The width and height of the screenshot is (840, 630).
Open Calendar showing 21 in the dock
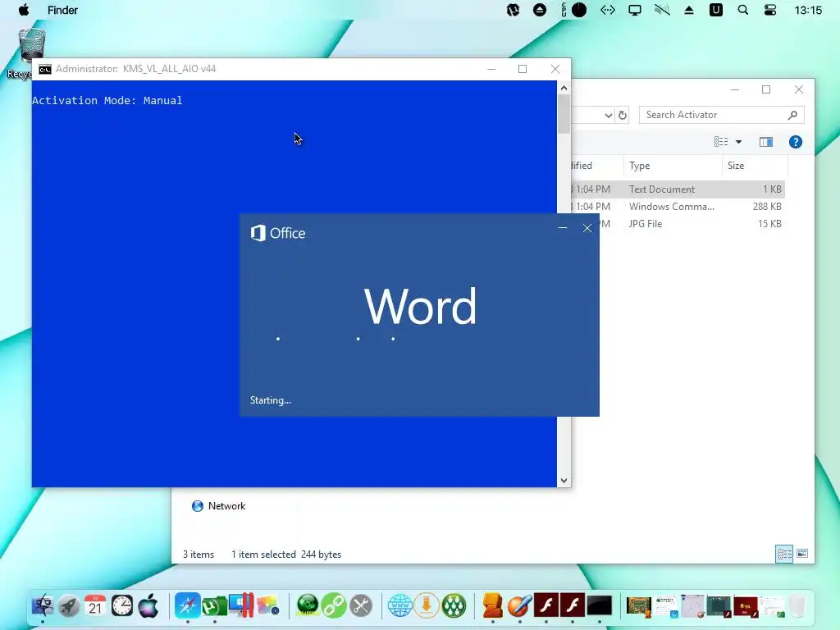click(x=95, y=606)
